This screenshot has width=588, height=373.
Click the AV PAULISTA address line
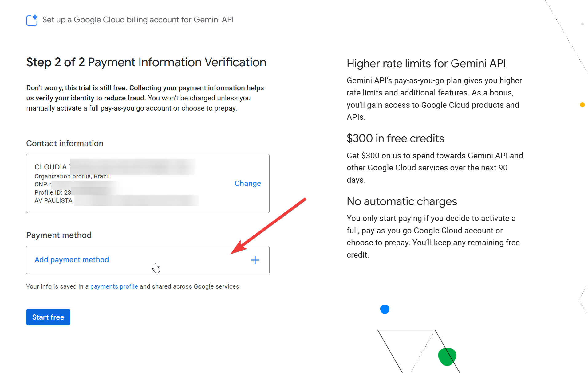coord(54,200)
